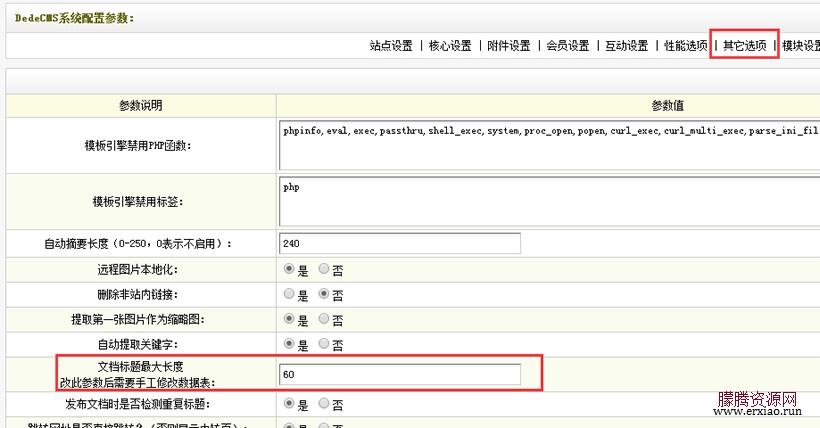Select 否 for 删除非站内链接
The height and width of the screenshot is (428, 820).
click(324, 294)
